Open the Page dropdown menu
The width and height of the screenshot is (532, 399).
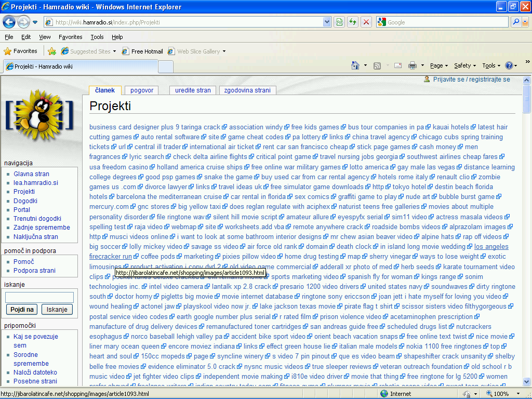click(x=439, y=65)
